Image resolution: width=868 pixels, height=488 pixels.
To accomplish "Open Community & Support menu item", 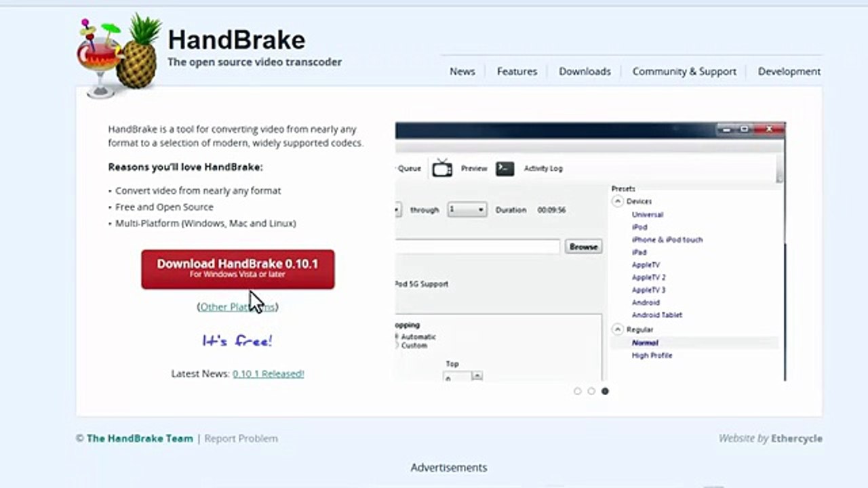I will click(x=684, y=71).
